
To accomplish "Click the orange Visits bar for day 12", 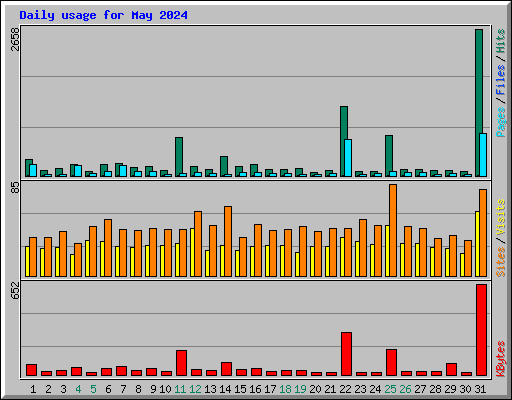I will click(198, 244).
